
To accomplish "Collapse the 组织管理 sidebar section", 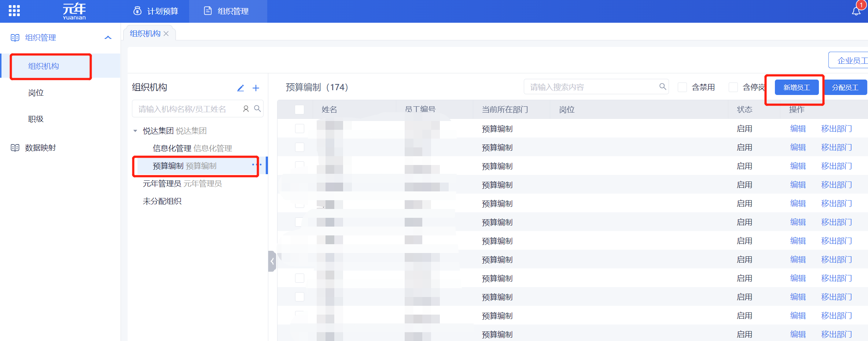I will point(108,37).
